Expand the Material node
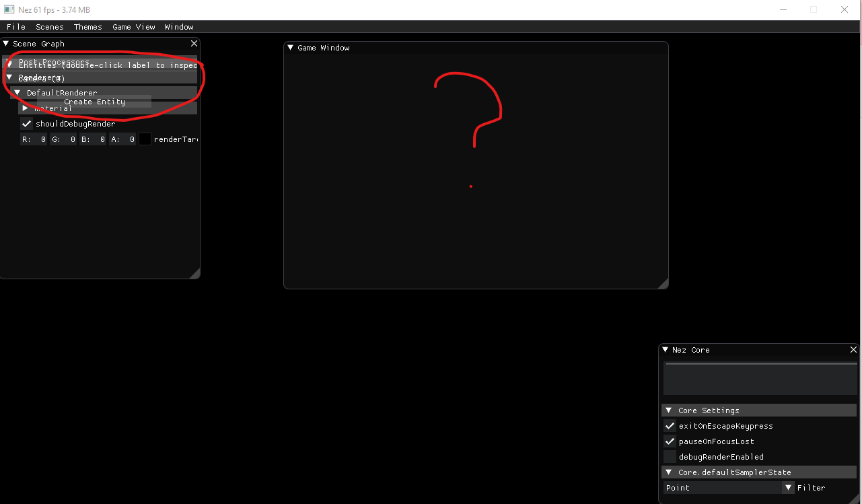Screen dimensions: 862x504 coord(25,108)
